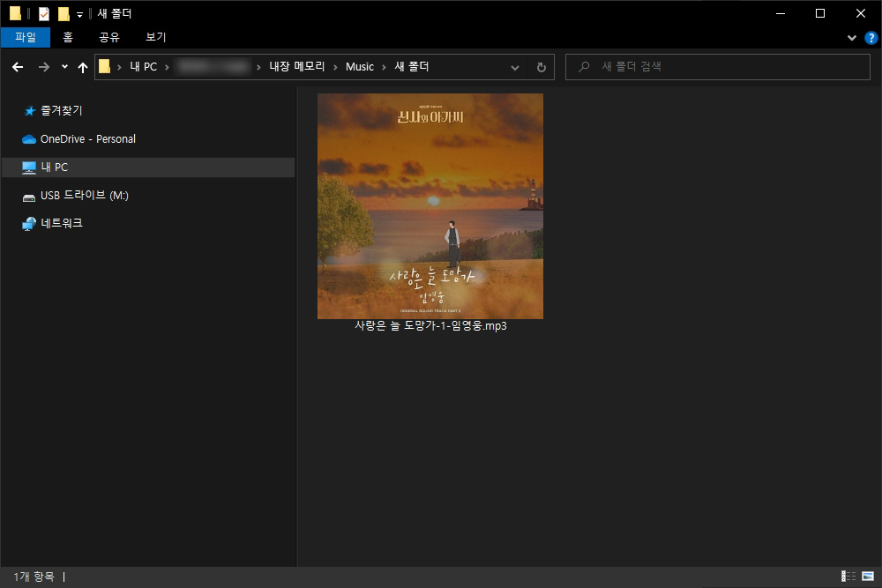Open Help with the question mark icon
The width and height of the screenshot is (882, 588).
pyautogui.click(x=871, y=38)
